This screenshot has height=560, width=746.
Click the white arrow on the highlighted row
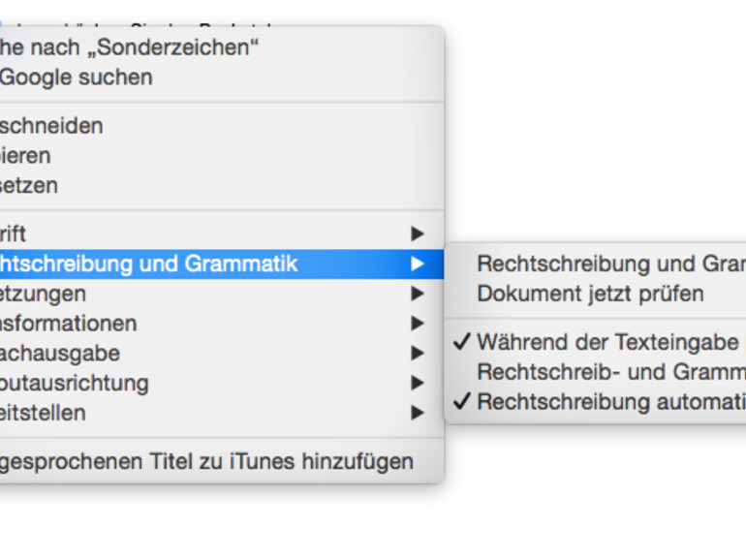tap(417, 264)
